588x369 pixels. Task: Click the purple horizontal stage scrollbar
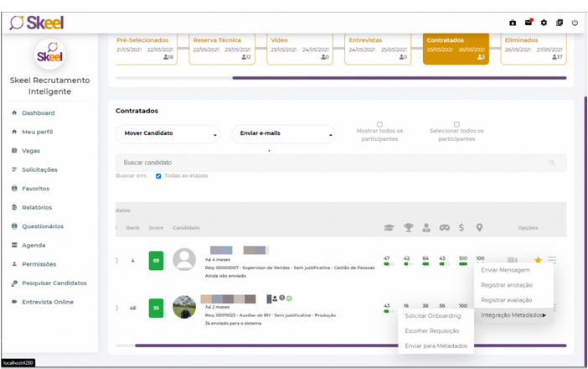pos(402,78)
